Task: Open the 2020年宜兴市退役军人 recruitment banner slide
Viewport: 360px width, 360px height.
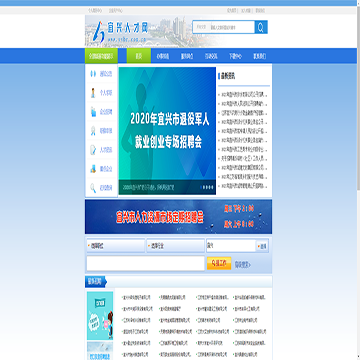Action: click(x=167, y=131)
